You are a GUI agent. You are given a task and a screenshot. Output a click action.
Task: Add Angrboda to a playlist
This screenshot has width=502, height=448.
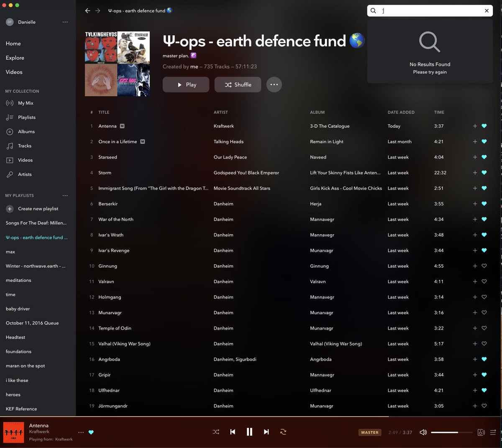pos(475,359)
